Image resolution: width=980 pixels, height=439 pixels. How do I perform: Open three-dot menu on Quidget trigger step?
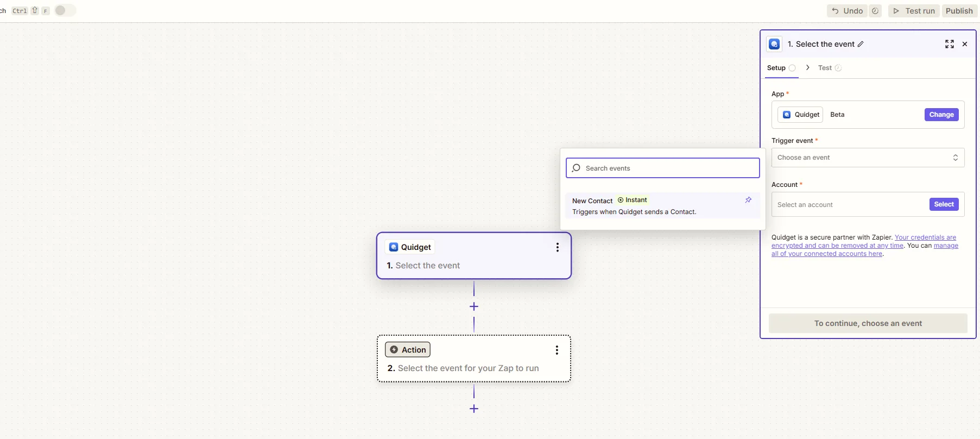tap(557, 247)
